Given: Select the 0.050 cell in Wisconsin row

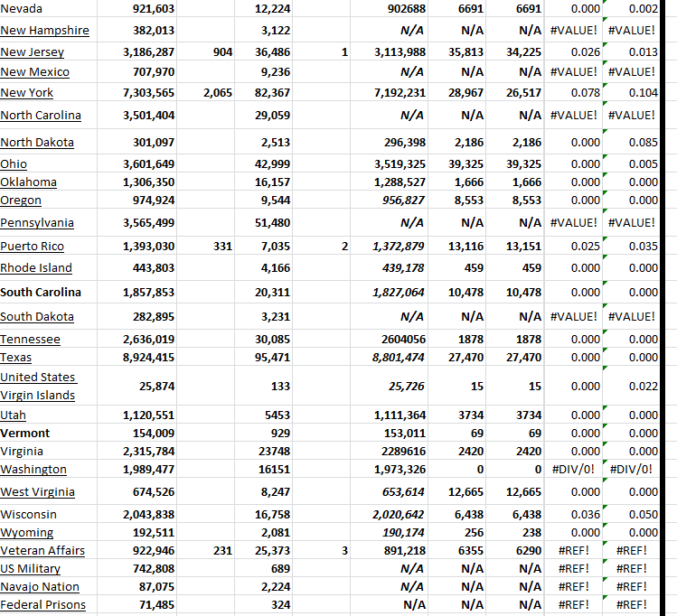Looking at the screenshot, I should (631, 514).
